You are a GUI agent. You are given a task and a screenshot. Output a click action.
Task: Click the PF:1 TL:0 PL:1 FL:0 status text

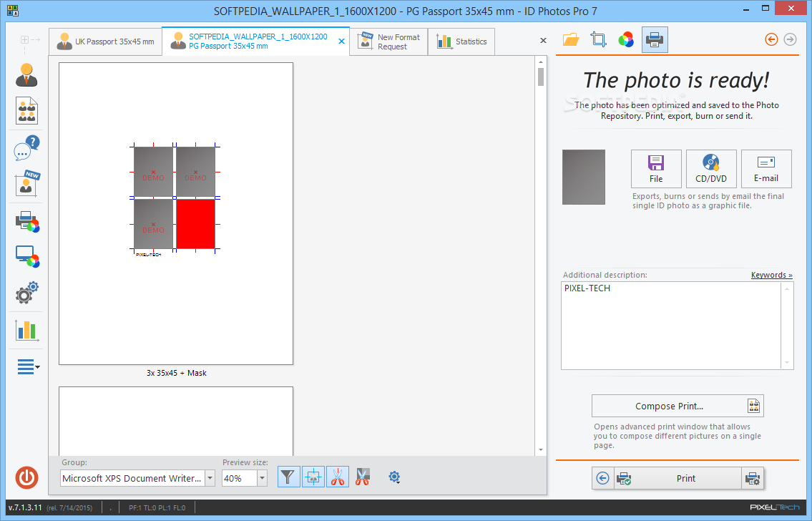click(157, 507)
